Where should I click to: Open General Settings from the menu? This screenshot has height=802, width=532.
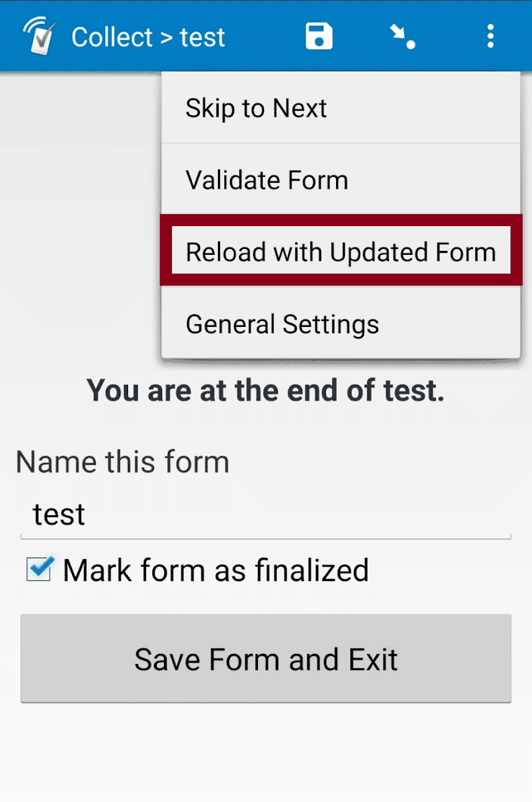click(341, 324)
